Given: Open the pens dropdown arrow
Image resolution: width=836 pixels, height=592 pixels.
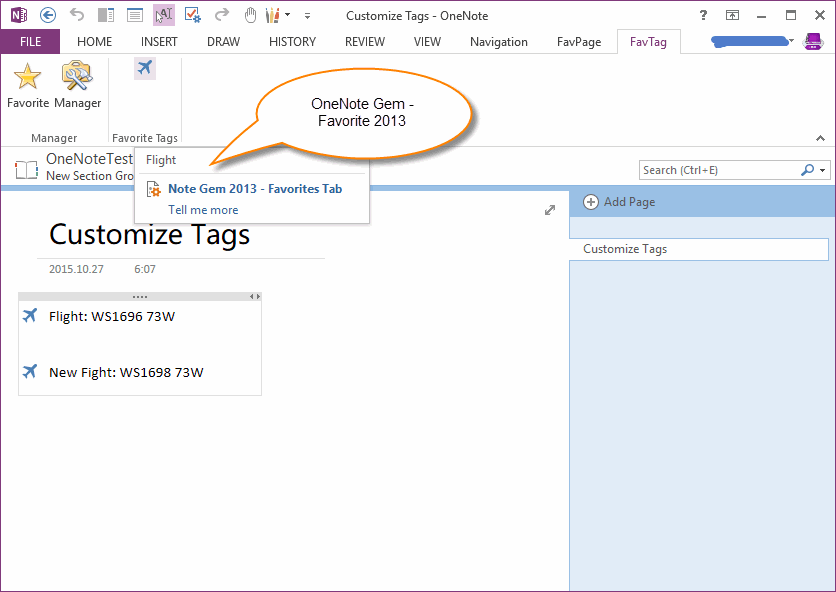Looking at the screenshot, I should [288, 15].
